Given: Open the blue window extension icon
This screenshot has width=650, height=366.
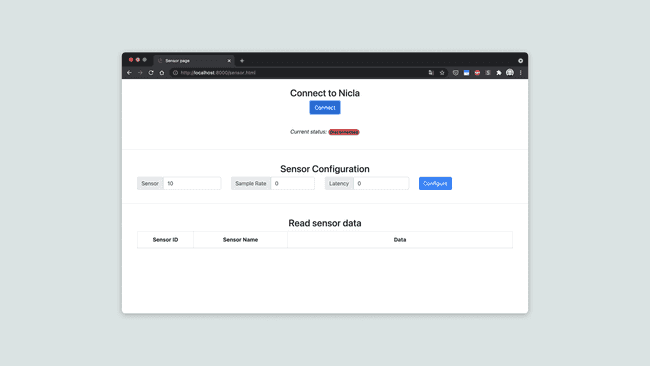Looking at the screenshot, I should pyautogui.click(x=466, y=73).
